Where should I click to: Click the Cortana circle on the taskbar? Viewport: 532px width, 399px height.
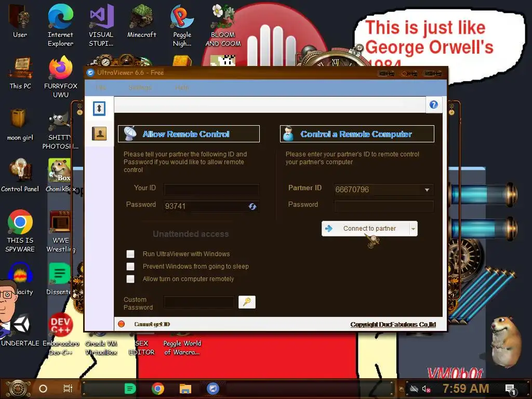43,389
